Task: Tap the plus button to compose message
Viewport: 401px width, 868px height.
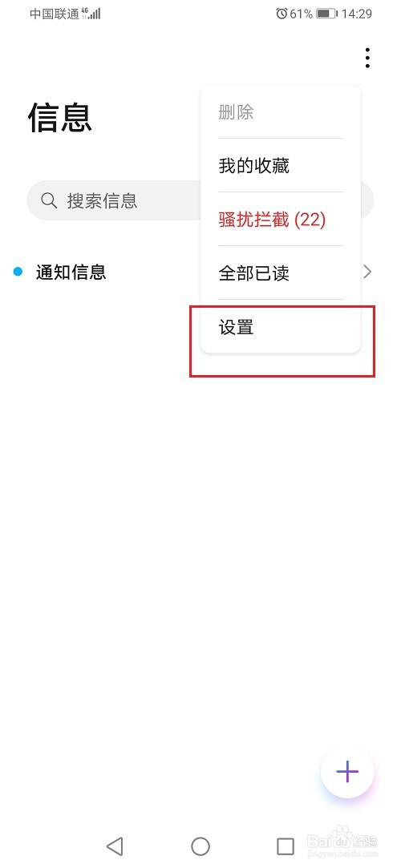Action: [347, 771]
